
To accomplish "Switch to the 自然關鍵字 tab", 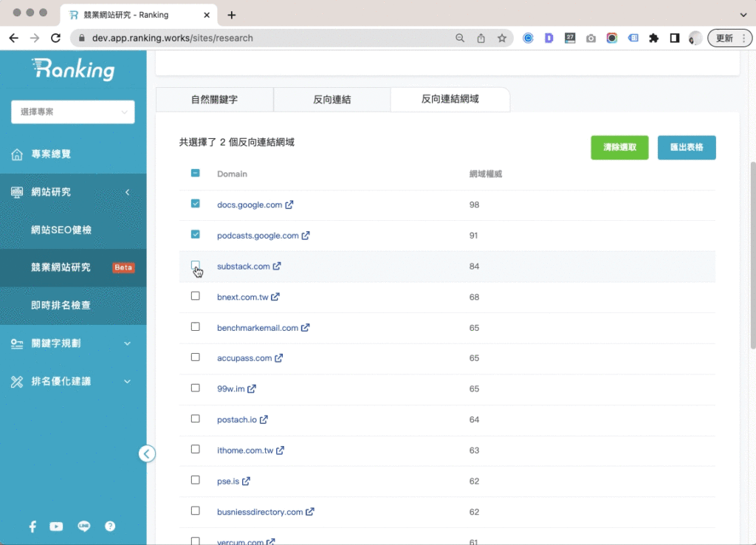I will pos(215,100).
